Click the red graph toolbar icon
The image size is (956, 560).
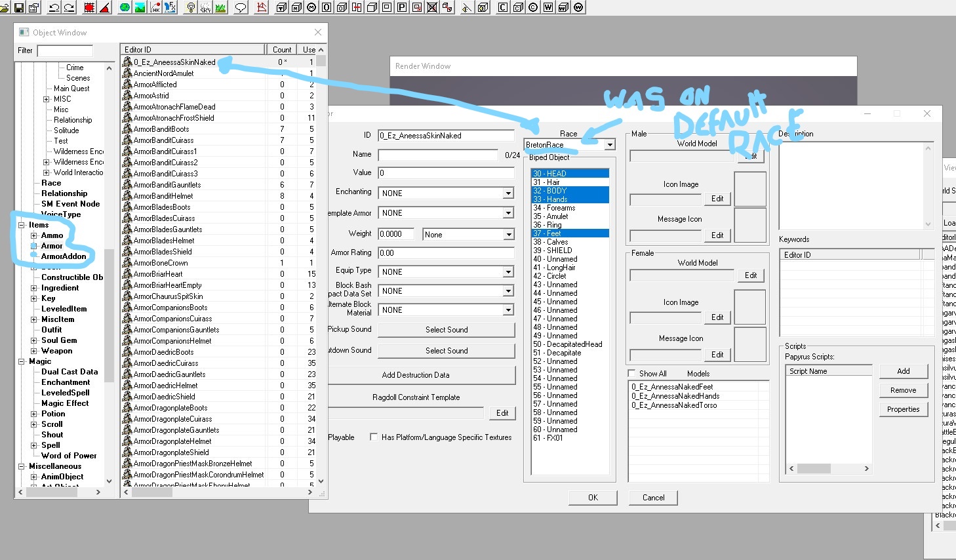(262, 7)
